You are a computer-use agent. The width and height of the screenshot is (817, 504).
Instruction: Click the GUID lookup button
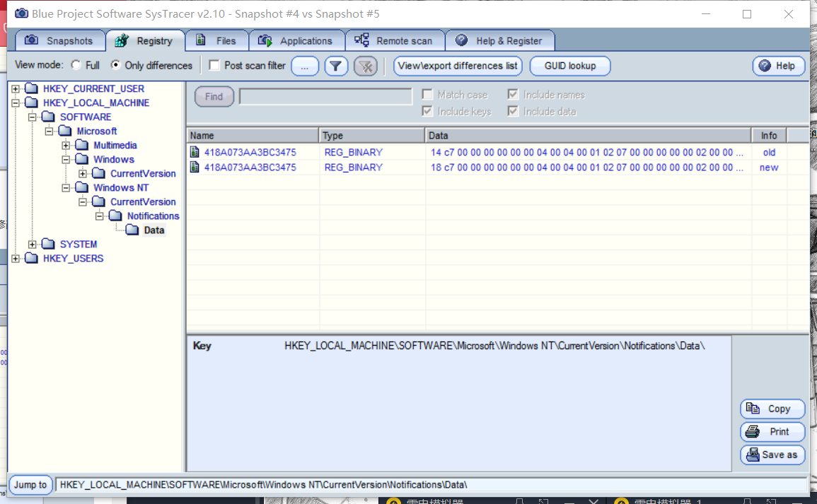[x=570, y=66]
